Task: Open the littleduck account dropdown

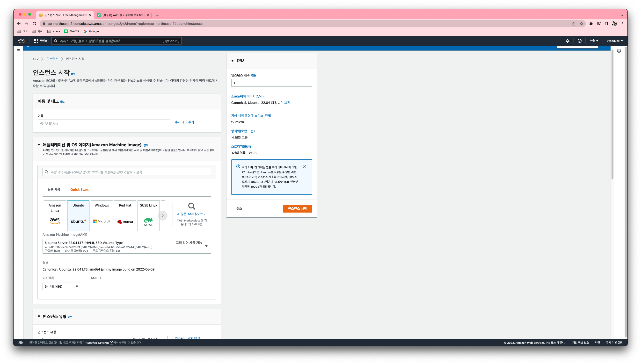Action: pyautogui.click(x=615, y=41)
